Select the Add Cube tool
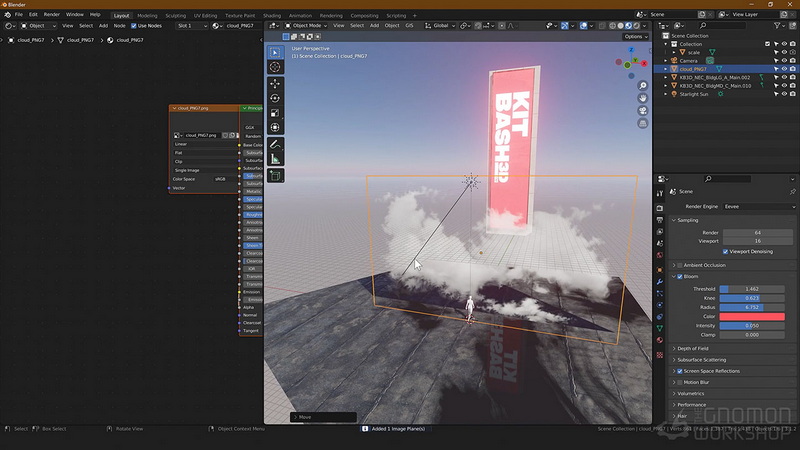The height and width of the screenshot is (450, 800). [275, 176]
